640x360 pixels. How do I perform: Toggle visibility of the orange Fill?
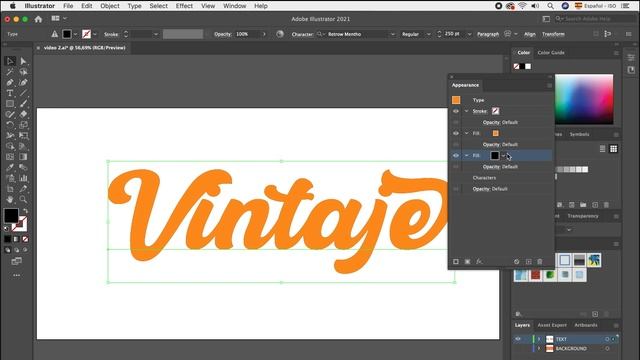[456, 133]
